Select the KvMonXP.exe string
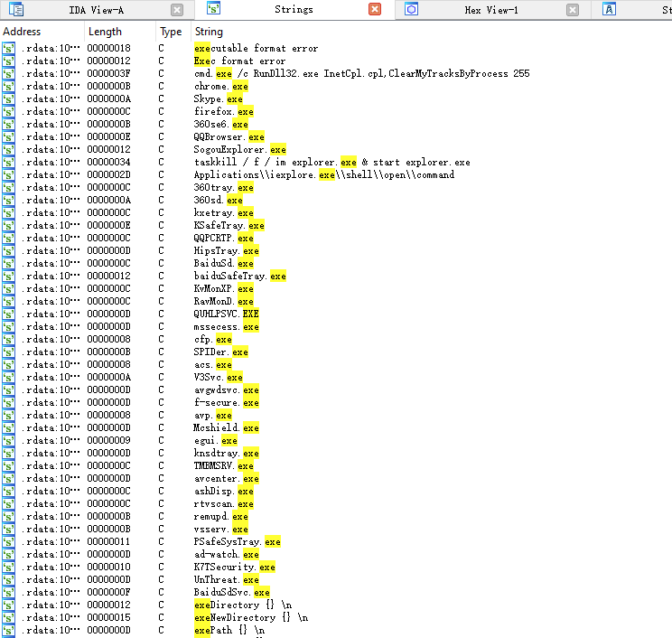This screenshot has width=672, height=638. tap(224, 288)
